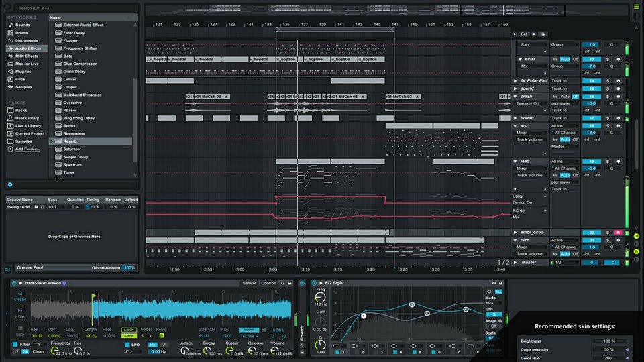Image resolution: width=644 pixels, height=362 pixels.
Task: Open the Packs place in browser
Action: pos(21,110)
